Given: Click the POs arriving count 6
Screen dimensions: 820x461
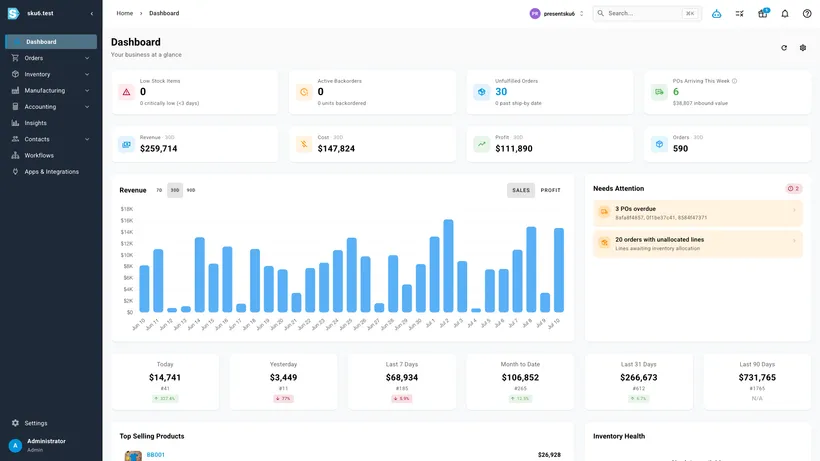Looking at the screenshot, I should 676,92.
